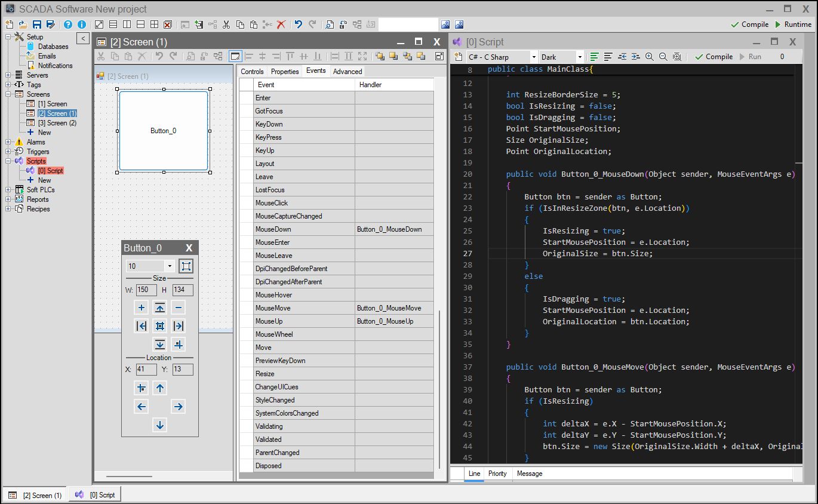Switch to the Properties tab

[x=285, y=72]
